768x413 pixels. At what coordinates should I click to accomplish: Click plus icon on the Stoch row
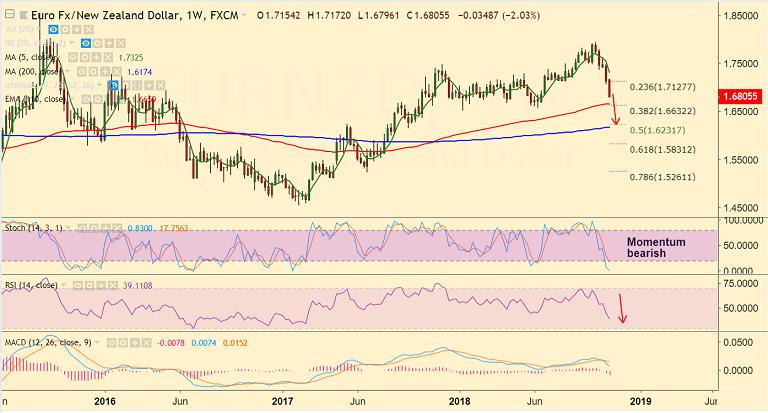(x=106, y=228)
